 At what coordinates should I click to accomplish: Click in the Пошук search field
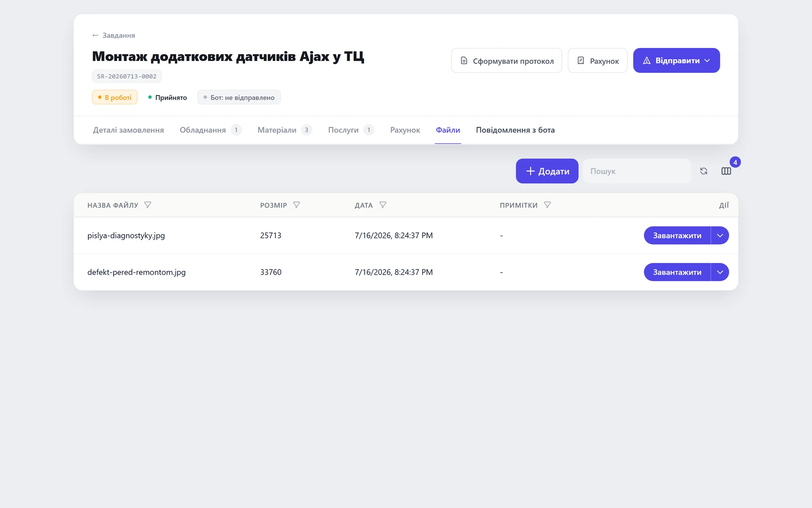(637, 171)
